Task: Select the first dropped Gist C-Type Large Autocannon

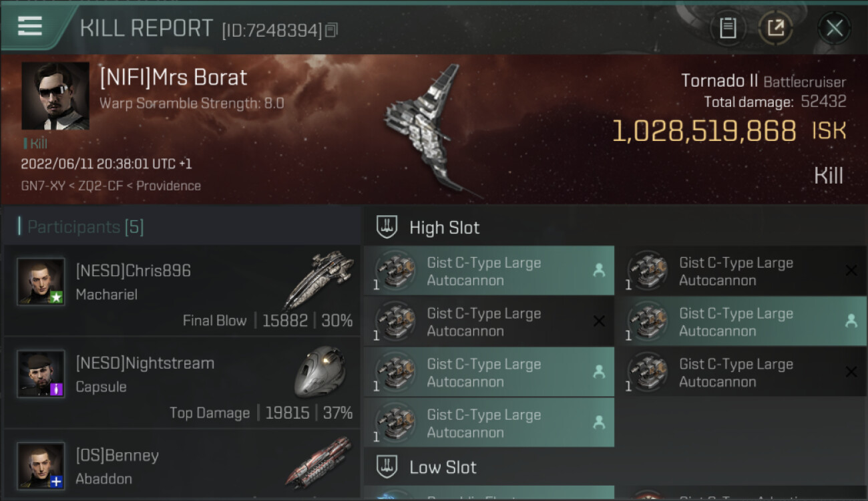Action: click(x=489, y=271)
